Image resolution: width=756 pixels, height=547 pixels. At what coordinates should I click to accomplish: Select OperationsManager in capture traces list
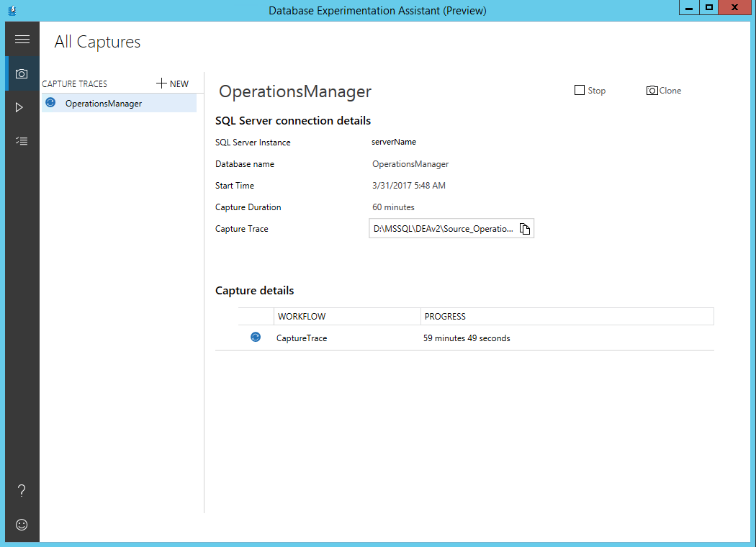119,103
